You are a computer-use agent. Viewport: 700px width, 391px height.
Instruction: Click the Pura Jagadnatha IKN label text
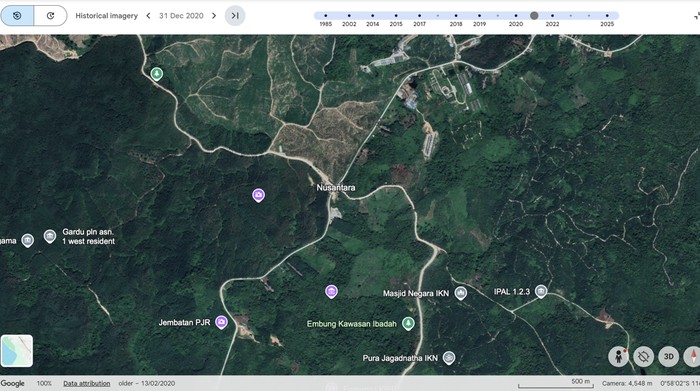click(x=400, y=358)
